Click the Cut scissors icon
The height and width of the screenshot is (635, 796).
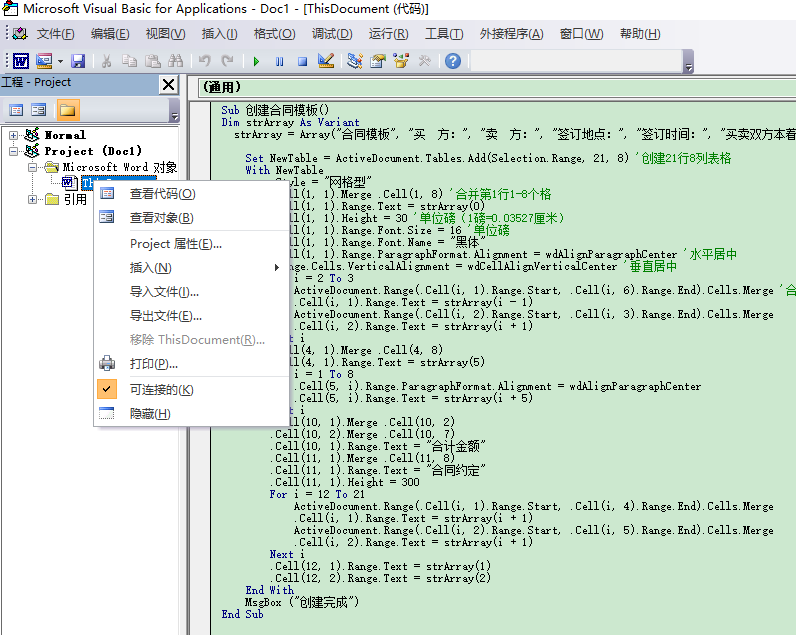click(106, 61)
